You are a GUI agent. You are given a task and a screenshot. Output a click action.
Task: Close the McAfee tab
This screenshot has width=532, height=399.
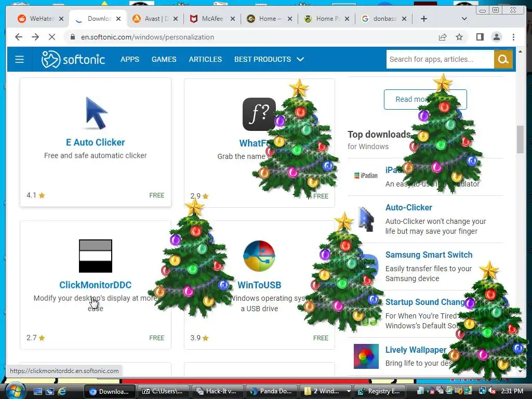pos(232,19)
